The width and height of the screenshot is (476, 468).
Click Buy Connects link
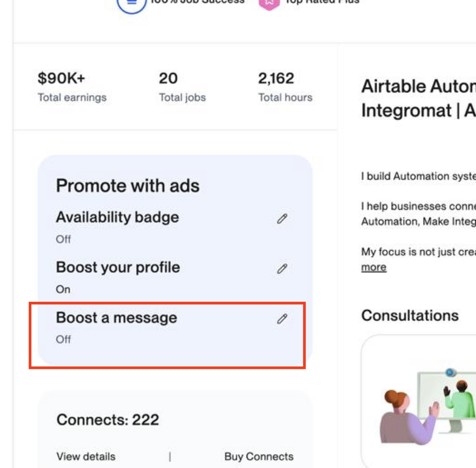coord(259,457)
